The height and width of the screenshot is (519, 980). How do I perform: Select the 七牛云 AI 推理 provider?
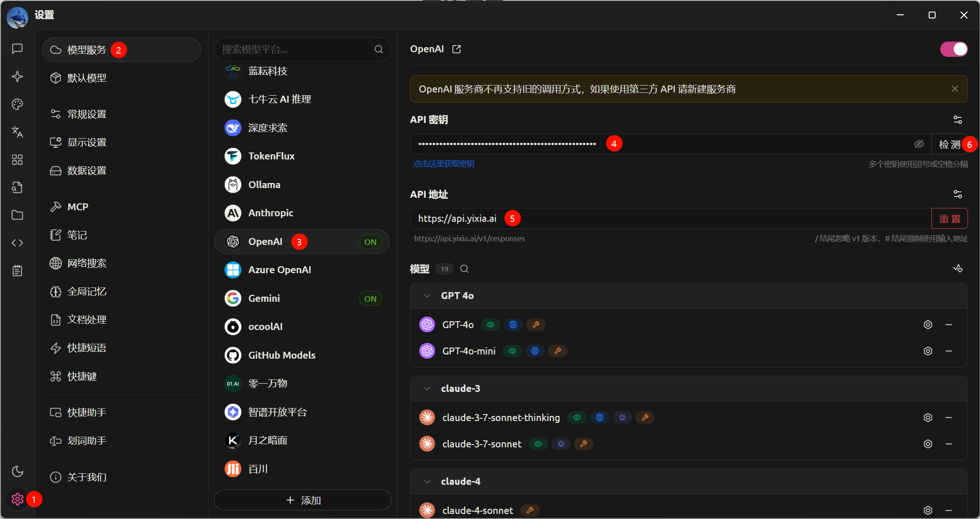pyautogui.click(x=302, y=99)
